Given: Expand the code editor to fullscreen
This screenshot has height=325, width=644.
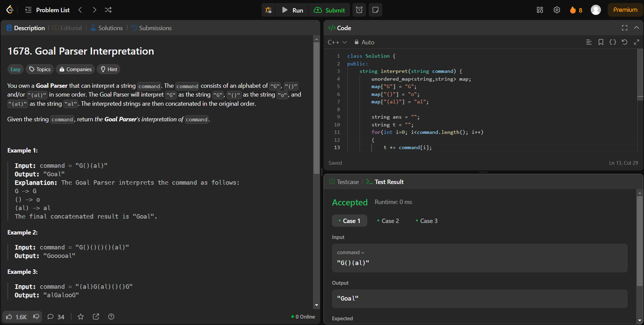Looking at the screenshot, I should point(624,27).
